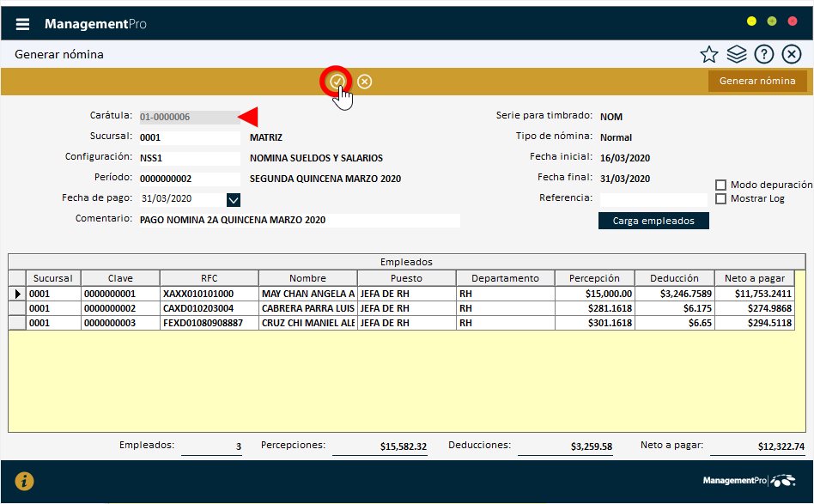The image size is (814, 504).
Task: Click RFC cell XAXX010101000
Action: (210, 294)
